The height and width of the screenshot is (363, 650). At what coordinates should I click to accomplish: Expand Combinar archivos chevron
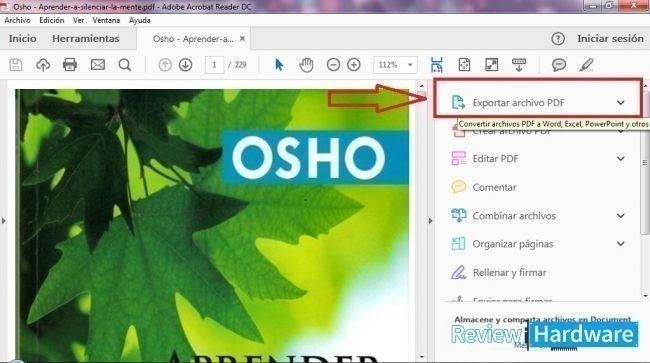pos(621,215)
